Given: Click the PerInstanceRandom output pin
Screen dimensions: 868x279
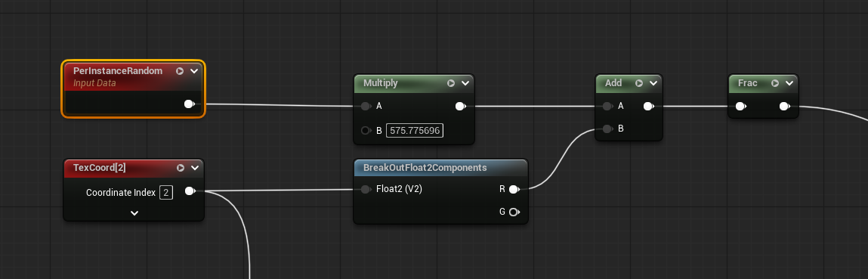Looking at the screenshot, I should point(190,104).
